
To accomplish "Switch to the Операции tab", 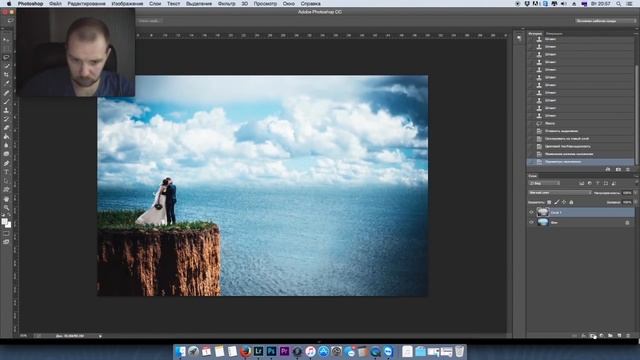I will [554, 33].
